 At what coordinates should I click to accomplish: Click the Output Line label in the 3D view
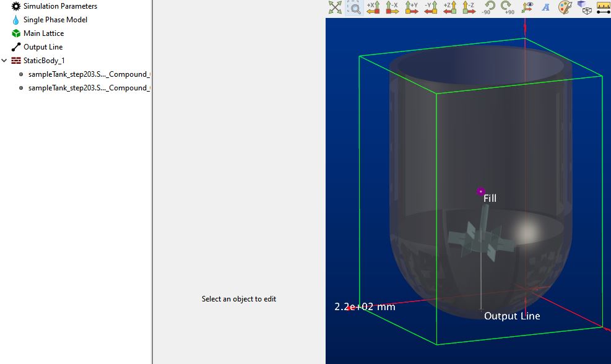point(512,316)
